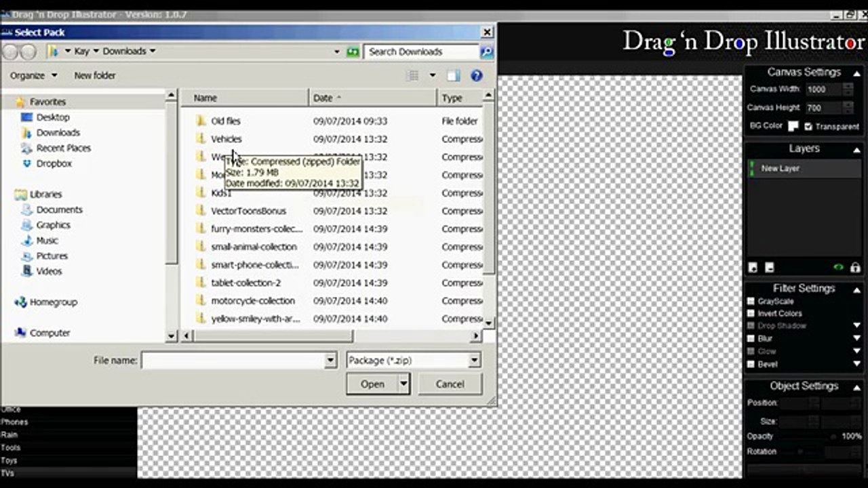Click the New folder button
Screen dimensions: 868x488
coord(95,76)
